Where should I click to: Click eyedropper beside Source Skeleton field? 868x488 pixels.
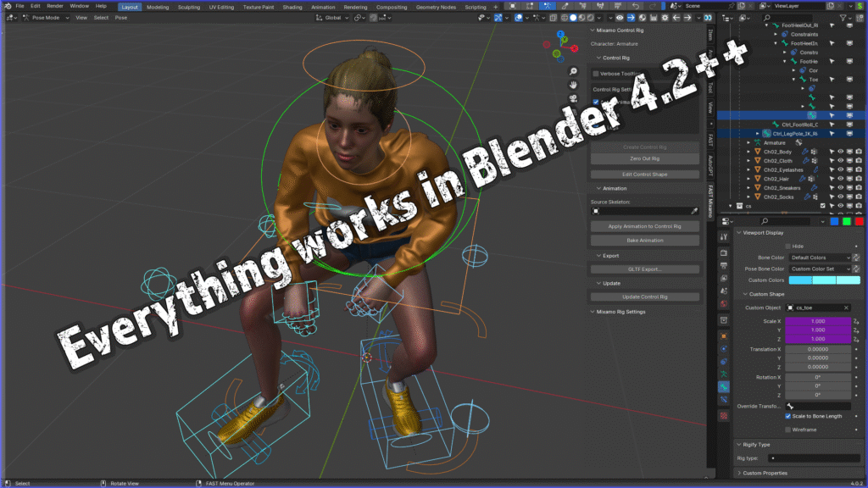pos(694,211)
